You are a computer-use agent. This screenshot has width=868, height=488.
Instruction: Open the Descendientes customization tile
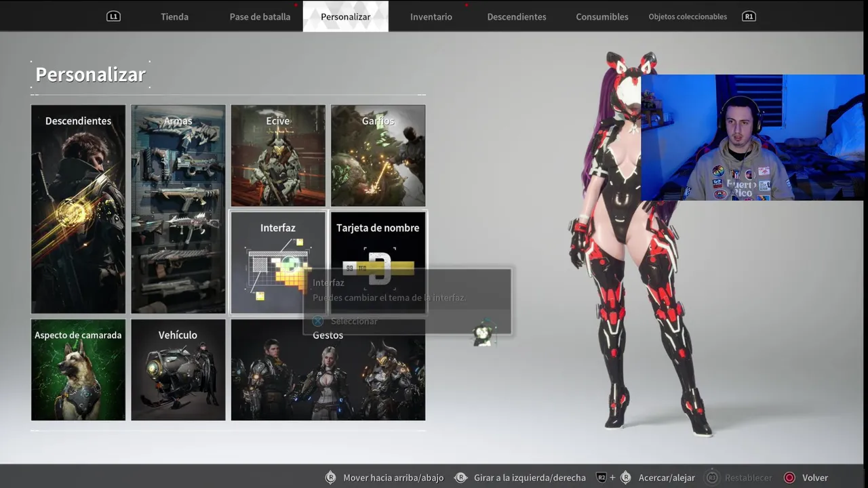pos(78,209)
